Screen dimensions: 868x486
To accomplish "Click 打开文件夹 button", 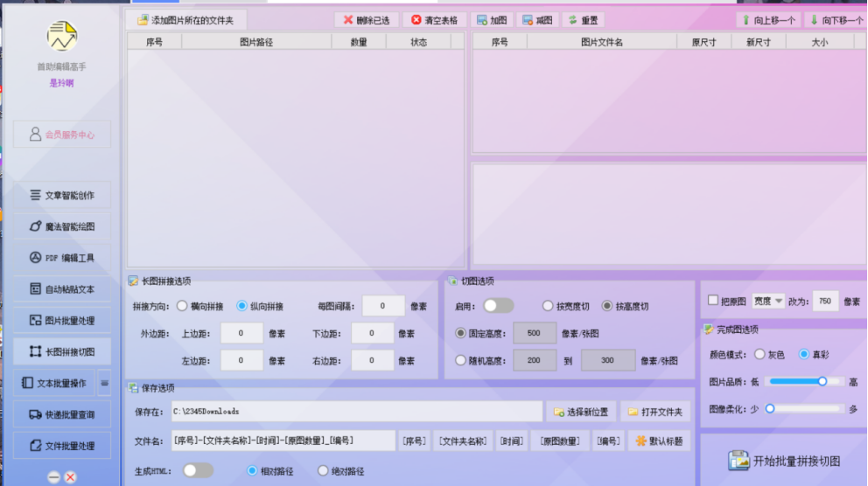I will tap(655, 412).
